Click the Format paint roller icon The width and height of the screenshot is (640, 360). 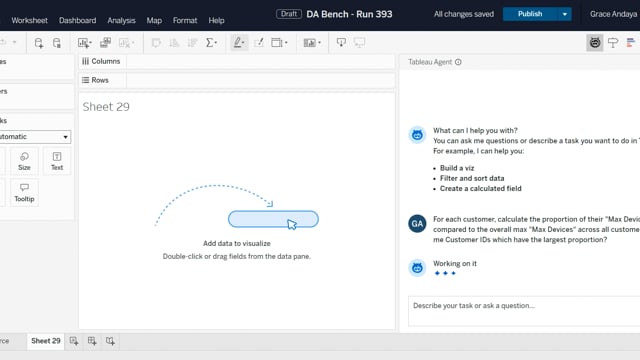pos(613,42)
